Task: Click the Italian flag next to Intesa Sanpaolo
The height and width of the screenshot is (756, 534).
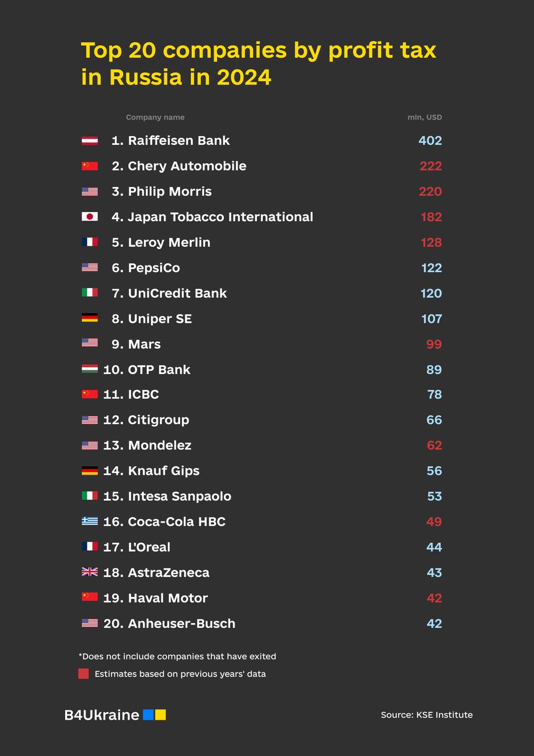Action: (89, 496)
